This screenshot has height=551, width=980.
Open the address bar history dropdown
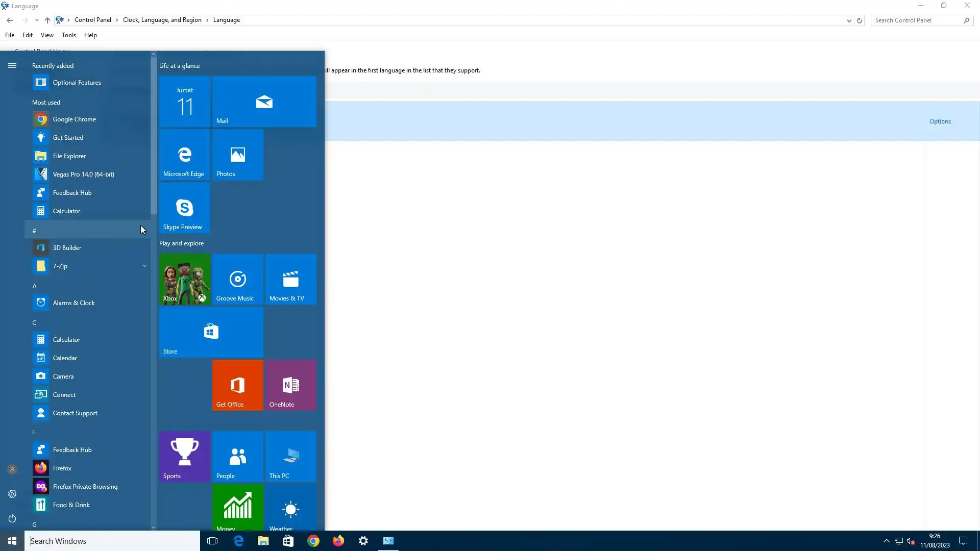pyautogui.click(x=849, y=20)
